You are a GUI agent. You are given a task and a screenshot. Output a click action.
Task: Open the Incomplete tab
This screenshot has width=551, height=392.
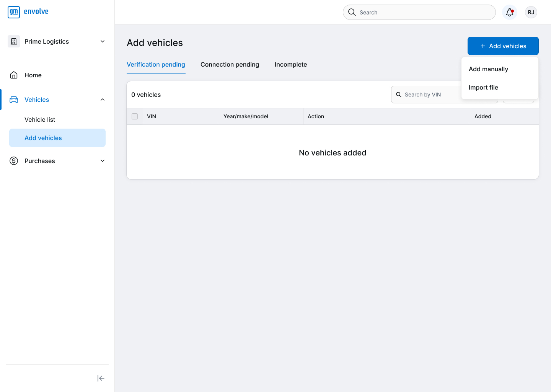(291, 64)
